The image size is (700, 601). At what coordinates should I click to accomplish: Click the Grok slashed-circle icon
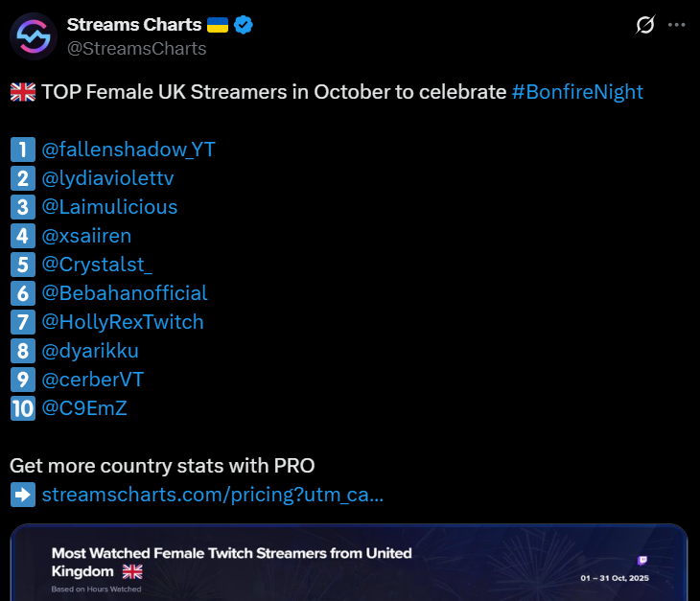click(645, 26)
